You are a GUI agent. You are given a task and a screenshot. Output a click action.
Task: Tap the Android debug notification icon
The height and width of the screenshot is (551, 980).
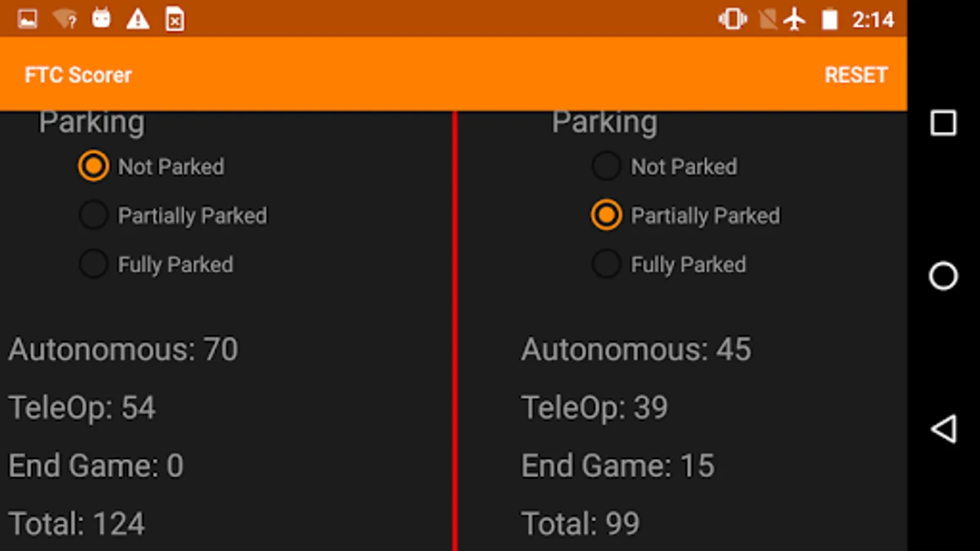pyautogui.click(x=101, y=18)
